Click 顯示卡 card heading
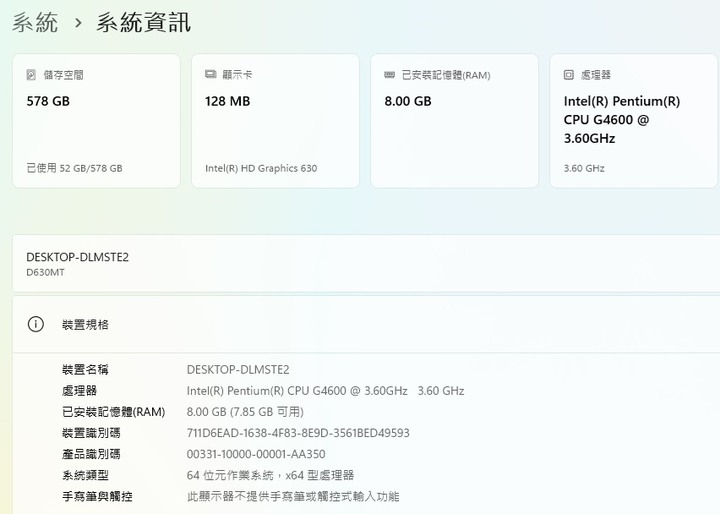The height and width of the screenshot is (514, 720). tap(237, 74)
